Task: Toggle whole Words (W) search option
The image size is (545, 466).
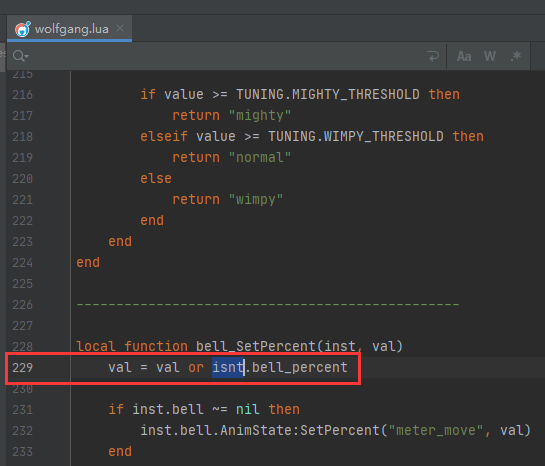Action: 490,56
